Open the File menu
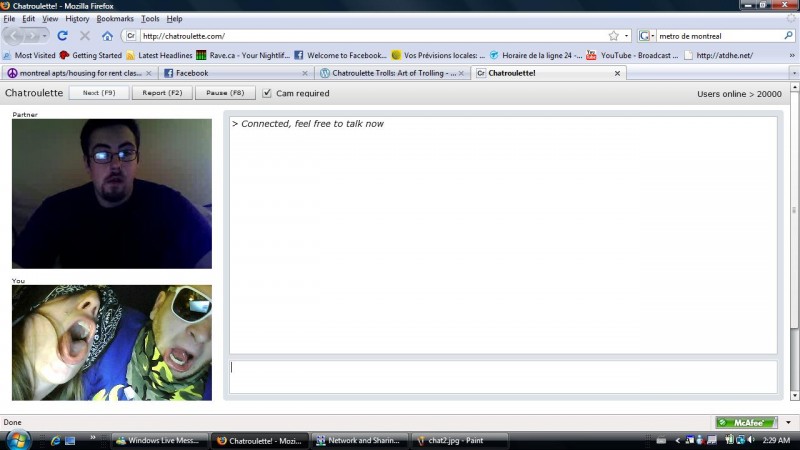Screen dimensions: 800x450 (x=9, y=18)
